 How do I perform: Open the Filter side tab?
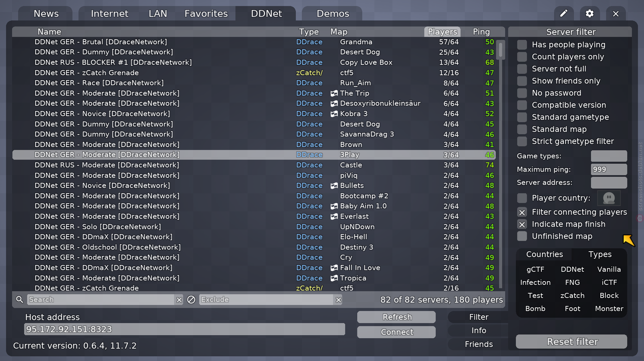tap(479, 317)
